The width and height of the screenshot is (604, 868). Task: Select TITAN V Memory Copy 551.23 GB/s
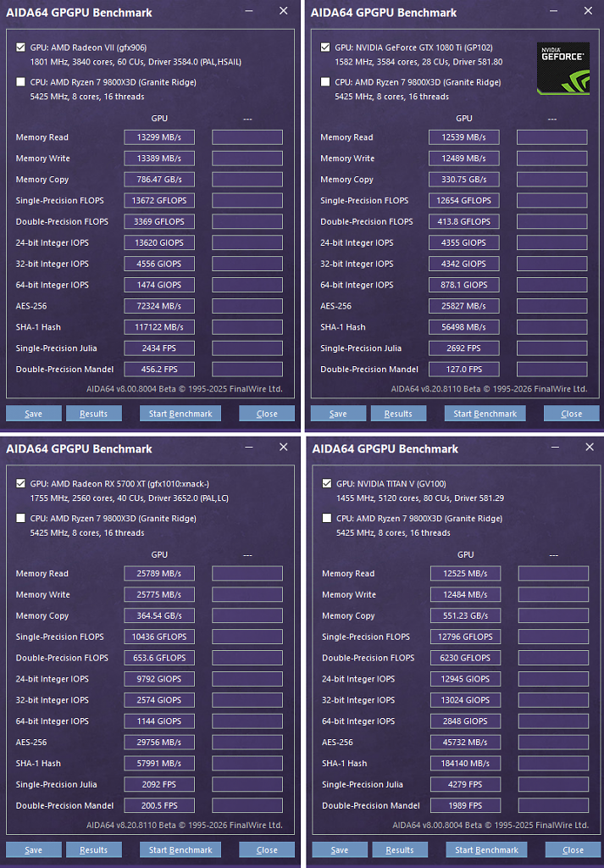point(466,615)
